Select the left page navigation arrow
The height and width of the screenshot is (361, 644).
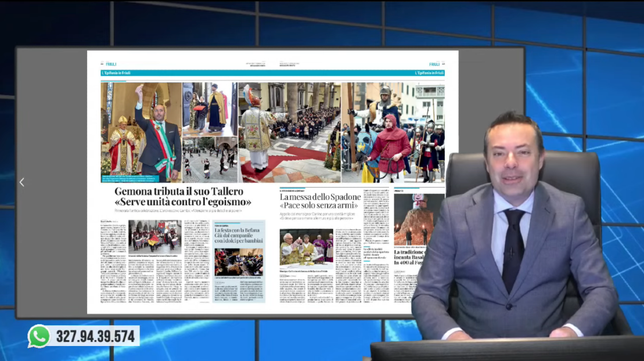point(21,182)
